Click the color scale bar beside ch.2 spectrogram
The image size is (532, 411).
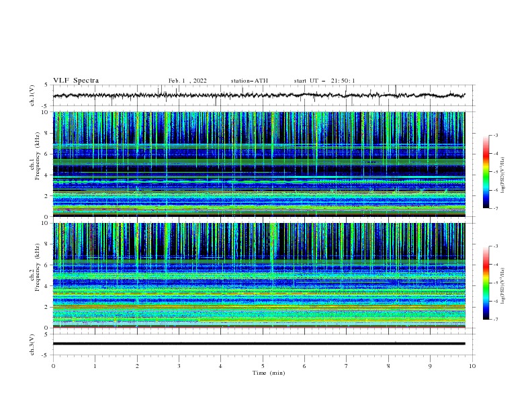point(486,283)
